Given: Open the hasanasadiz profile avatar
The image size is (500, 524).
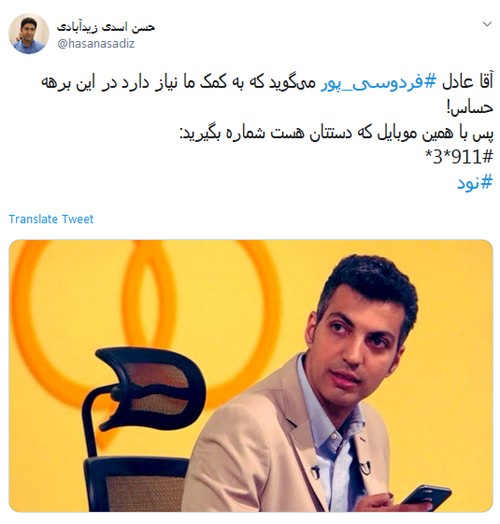Looking at the screenshot, I should (x=29, y=33).
